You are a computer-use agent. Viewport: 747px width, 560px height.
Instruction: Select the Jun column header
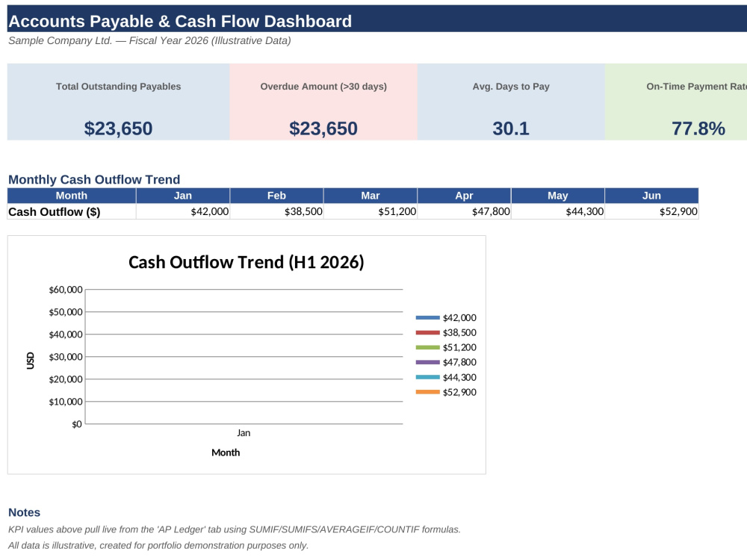(x=651, y=196)
